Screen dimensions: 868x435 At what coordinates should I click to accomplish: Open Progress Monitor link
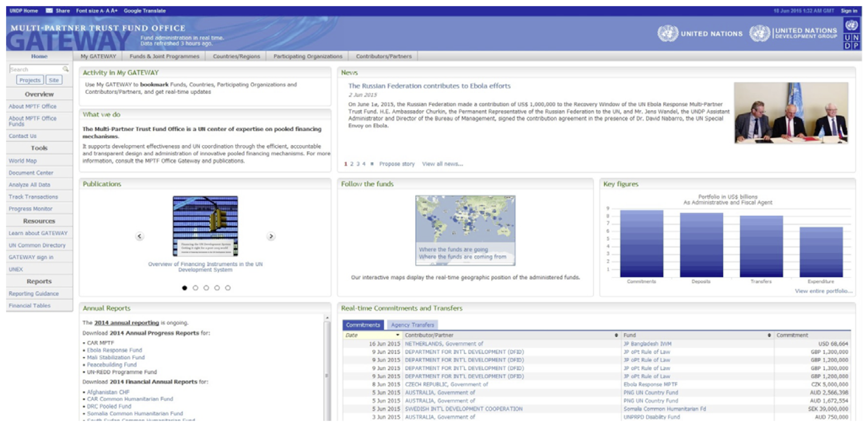[x=31, y=209]
